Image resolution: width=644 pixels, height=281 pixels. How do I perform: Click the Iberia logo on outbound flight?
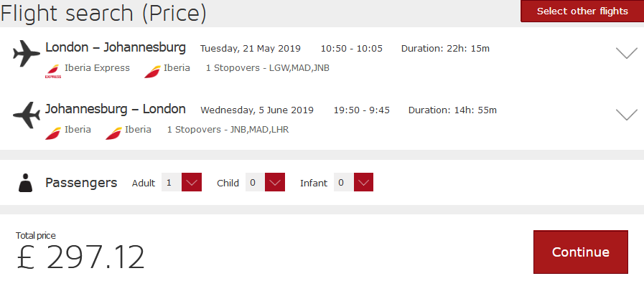tap(152, 71)
